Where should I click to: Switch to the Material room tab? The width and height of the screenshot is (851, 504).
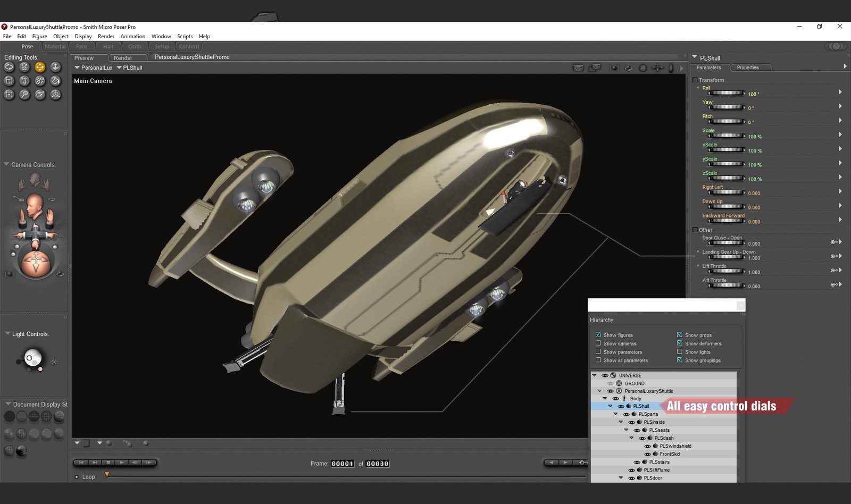[x=55, y=46]
